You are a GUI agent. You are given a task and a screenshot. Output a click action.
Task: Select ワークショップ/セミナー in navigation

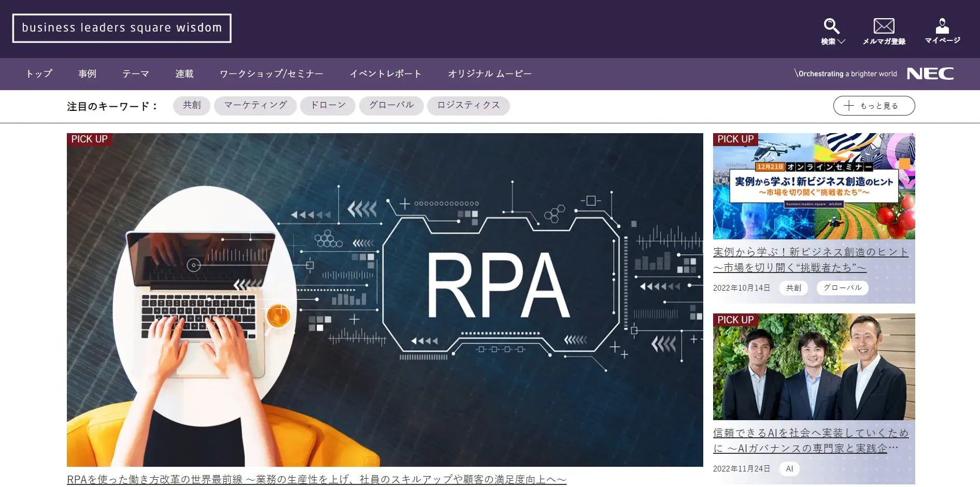[271, 74]
